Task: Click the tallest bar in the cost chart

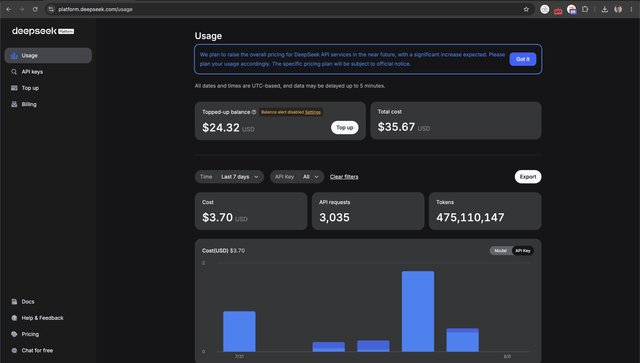Action: 418,311
